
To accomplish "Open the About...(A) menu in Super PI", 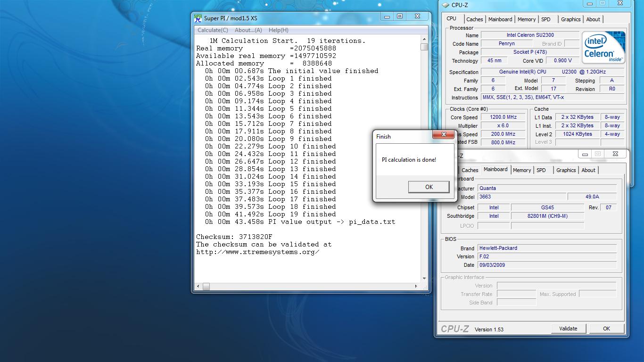I will (248, 30).
